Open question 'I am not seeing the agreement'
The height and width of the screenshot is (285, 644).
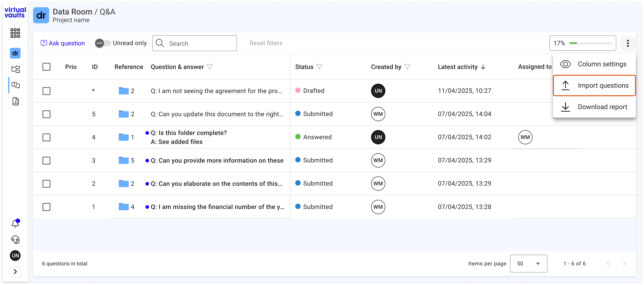(216, 91)
